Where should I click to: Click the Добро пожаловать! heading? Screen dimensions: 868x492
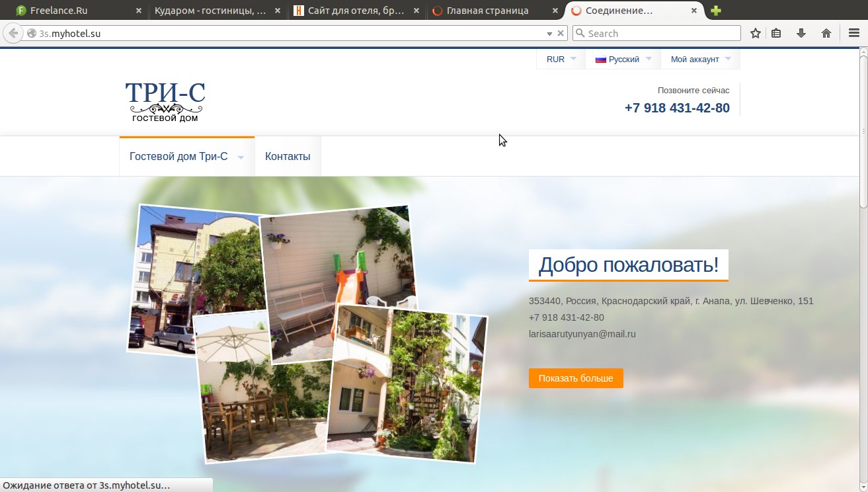coord(628,265)
